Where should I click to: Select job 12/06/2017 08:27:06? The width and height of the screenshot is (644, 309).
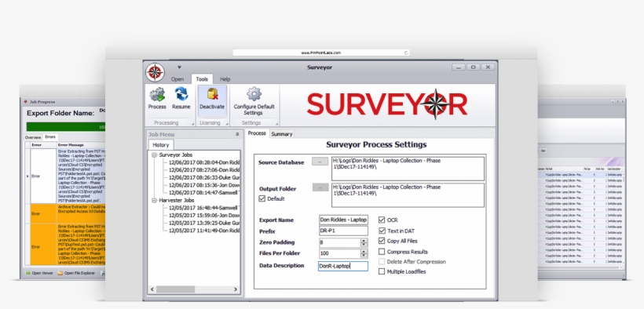tap(204, 170)
